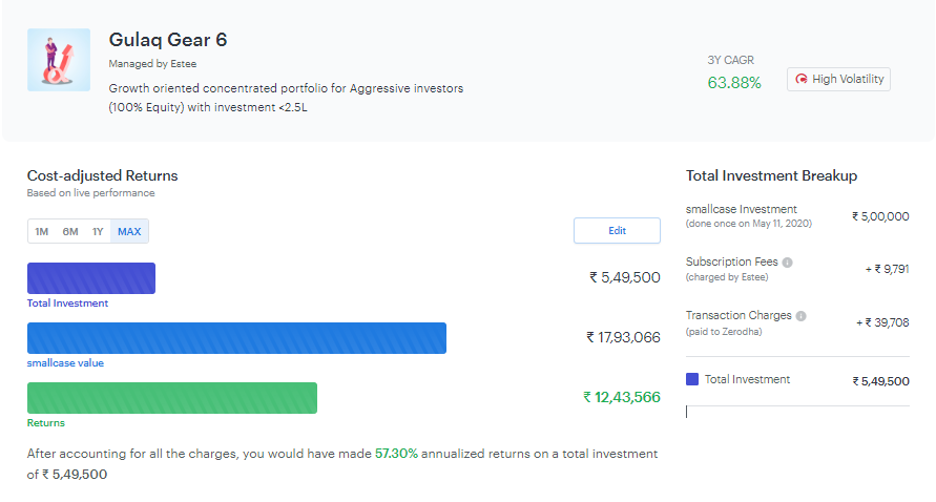The image size is (936, 502).
Task: Click the ₹ 5,49,500 amount beside purple bar
Action: [625, 278]
